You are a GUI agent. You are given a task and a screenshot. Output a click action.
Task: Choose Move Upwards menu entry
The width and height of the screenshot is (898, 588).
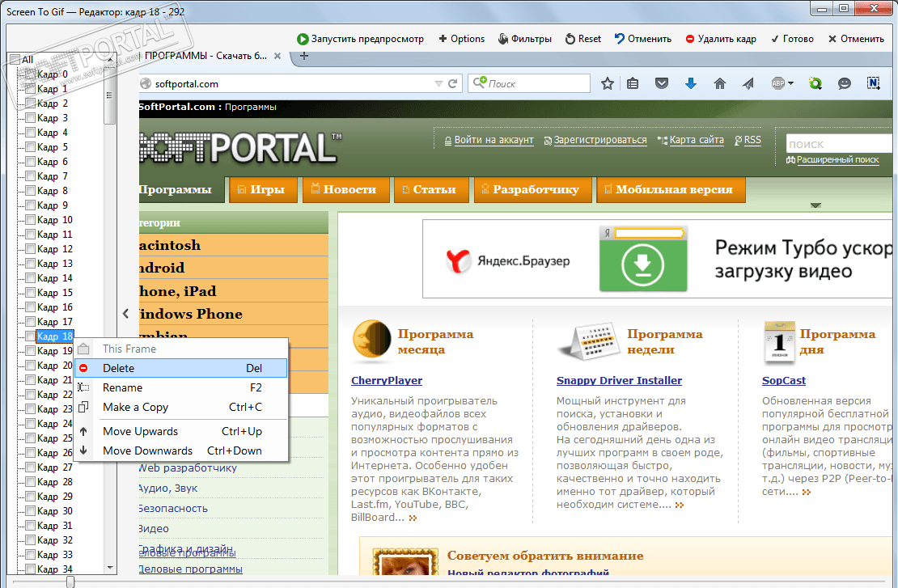181,431
